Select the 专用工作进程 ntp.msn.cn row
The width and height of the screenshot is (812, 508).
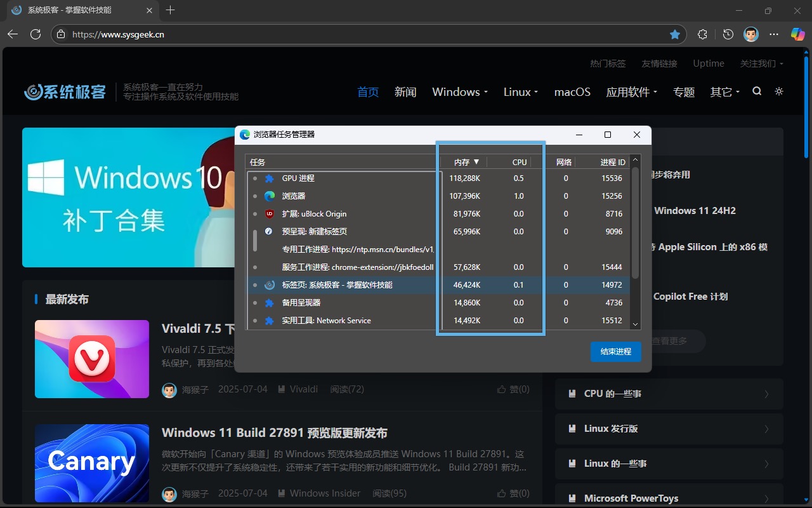438,250
